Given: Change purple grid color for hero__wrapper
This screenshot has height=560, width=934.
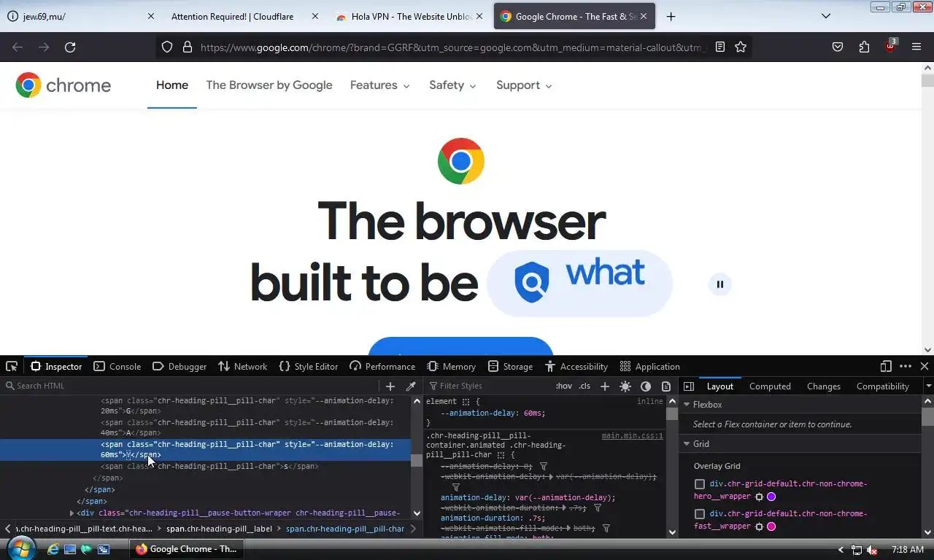Looking at the screenshot, I should click(771, 497).
